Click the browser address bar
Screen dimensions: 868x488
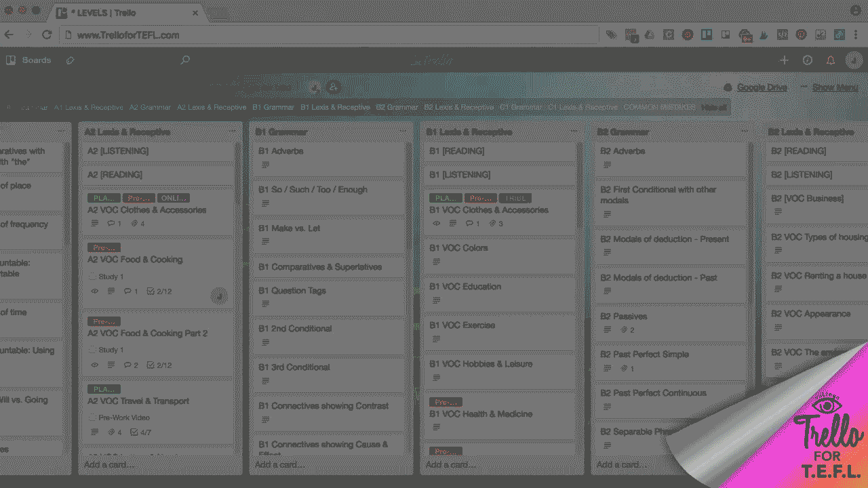(329, 35)
